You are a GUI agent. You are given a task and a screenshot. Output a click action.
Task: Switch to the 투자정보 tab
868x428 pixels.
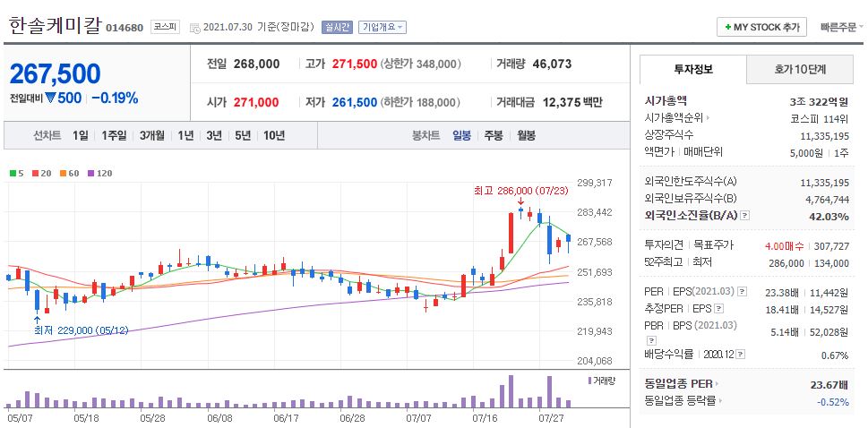[693, 69]
